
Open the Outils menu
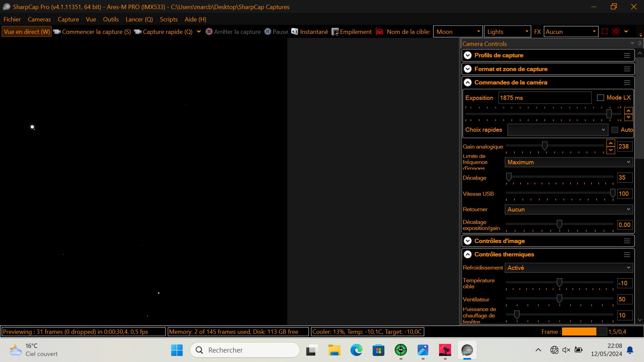point(111,19)
